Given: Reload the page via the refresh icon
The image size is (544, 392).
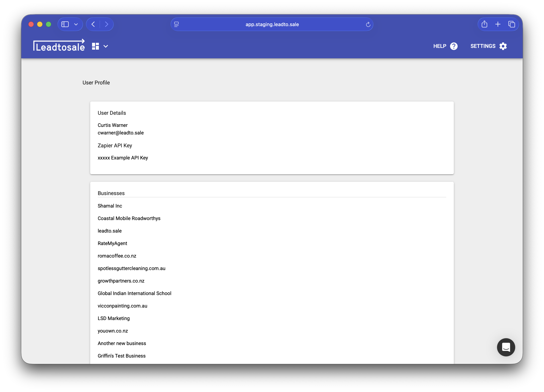Looking at the screenshot, I should [x=368, y=24].
